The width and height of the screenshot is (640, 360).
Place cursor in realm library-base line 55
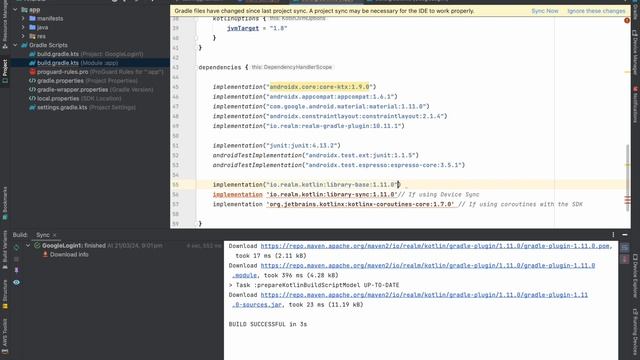tap(306, 185)
